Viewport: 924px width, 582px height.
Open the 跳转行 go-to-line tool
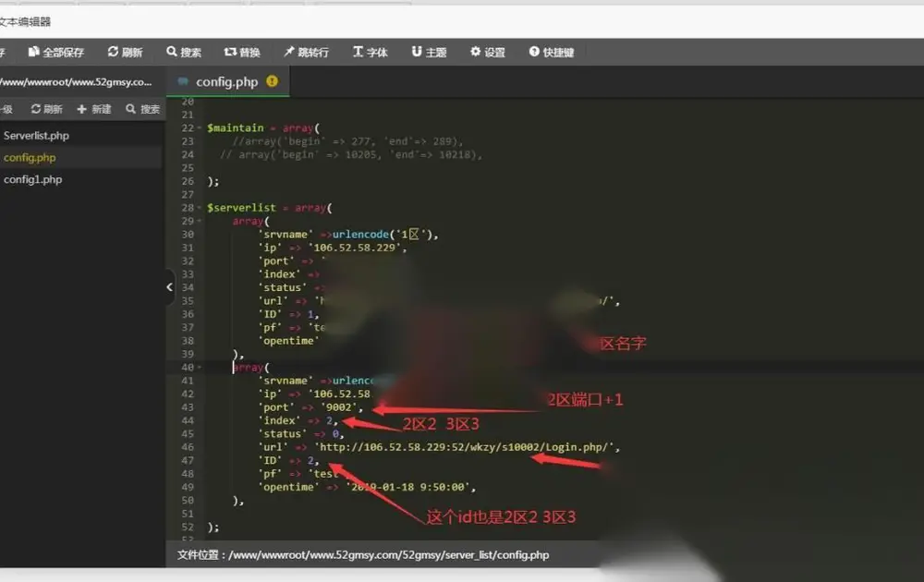tap(307, 53)
